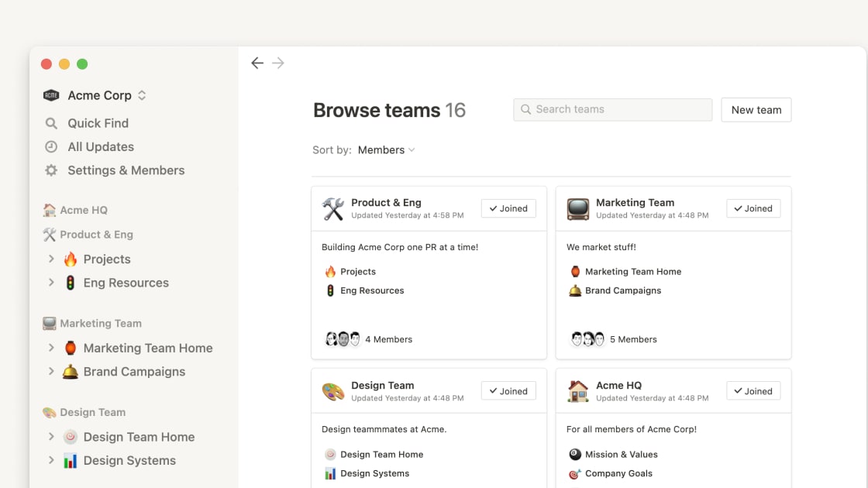Select Design Team section in sidebar
This screenshot has height=488, width=868.
click(92, 412)
